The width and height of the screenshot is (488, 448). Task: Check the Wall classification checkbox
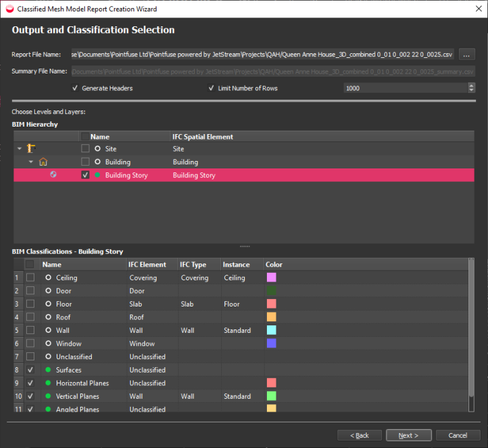point(30,330)
